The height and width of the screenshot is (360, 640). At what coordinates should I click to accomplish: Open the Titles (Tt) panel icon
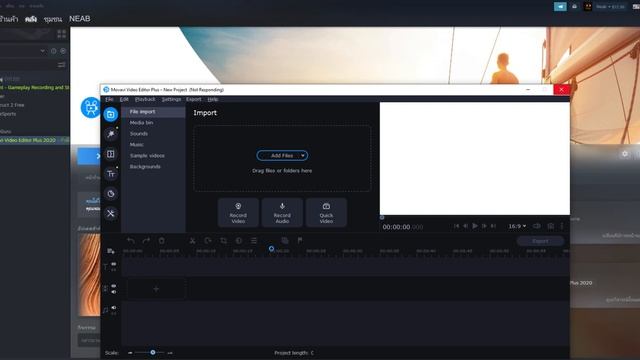click(x=111, y=174)
